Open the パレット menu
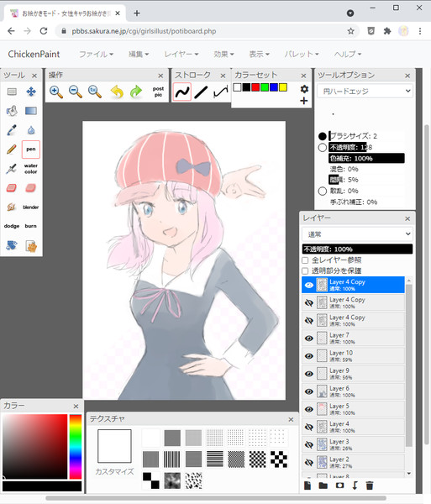Viewport: 431px width, 504px height. click(x=301, y=54)
